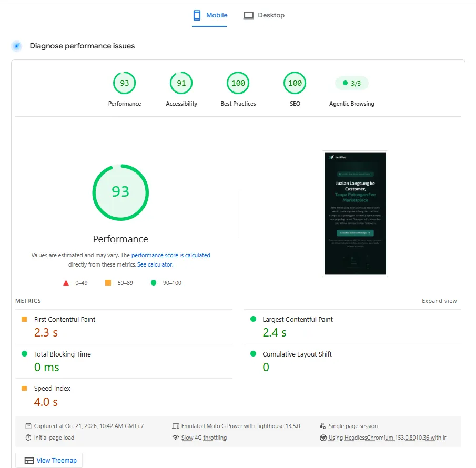476x468 pixels.
Task: Open the 'See calculator' link
Action: tap(155, 264)
